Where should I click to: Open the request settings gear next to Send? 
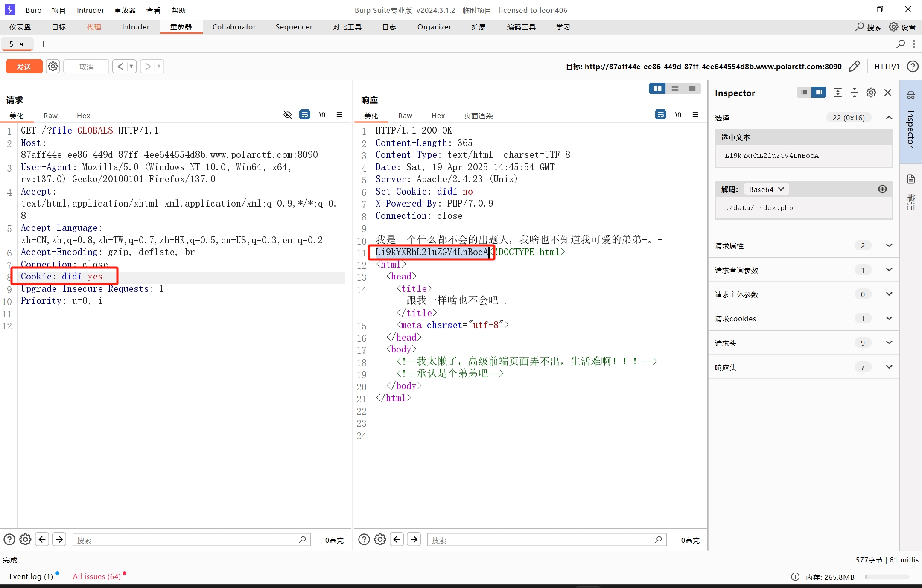coord(53,67)
